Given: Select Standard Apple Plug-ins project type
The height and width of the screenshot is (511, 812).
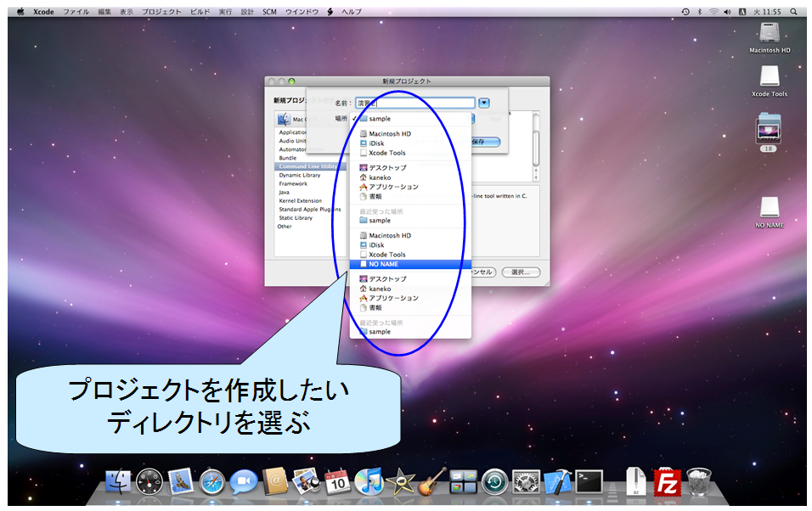Looking at the screenshot, I should coord(310,209).
